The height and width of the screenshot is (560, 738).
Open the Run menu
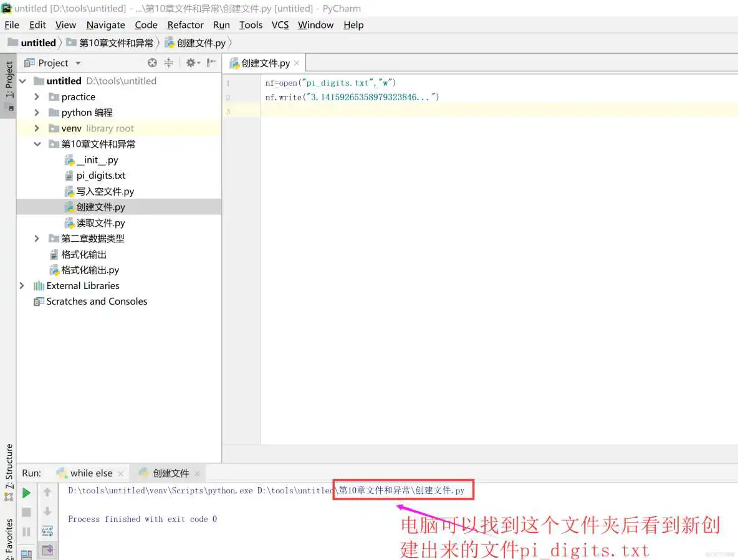point(221,25)
